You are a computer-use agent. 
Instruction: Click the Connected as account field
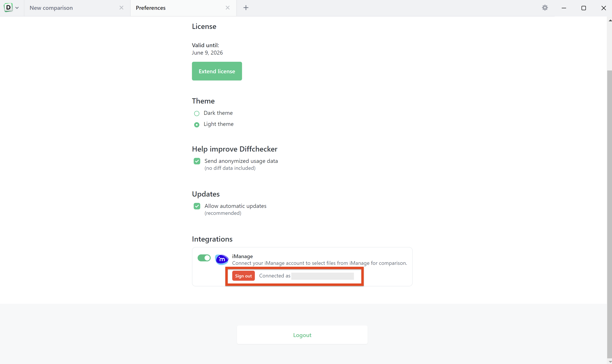tap(322, 276)
